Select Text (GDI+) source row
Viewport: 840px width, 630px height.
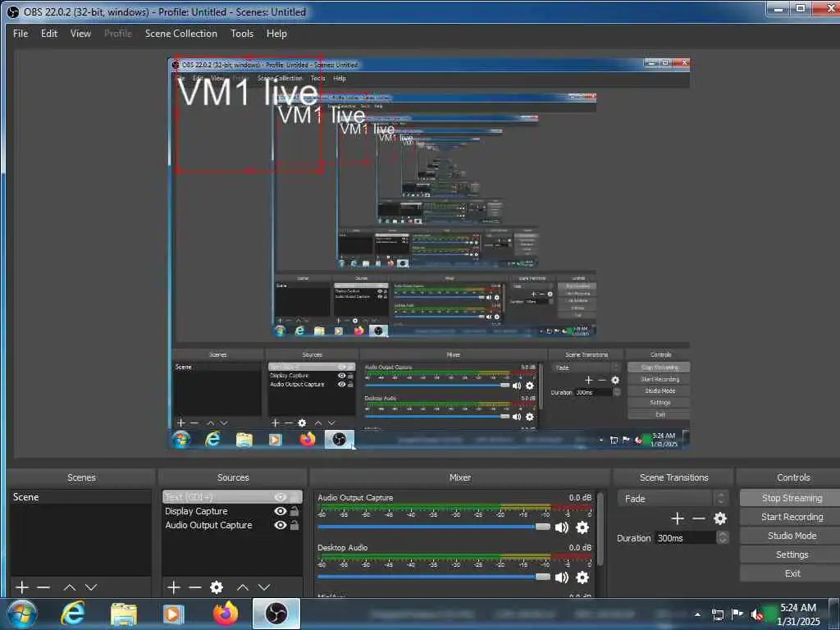click(x=232, y=497)
